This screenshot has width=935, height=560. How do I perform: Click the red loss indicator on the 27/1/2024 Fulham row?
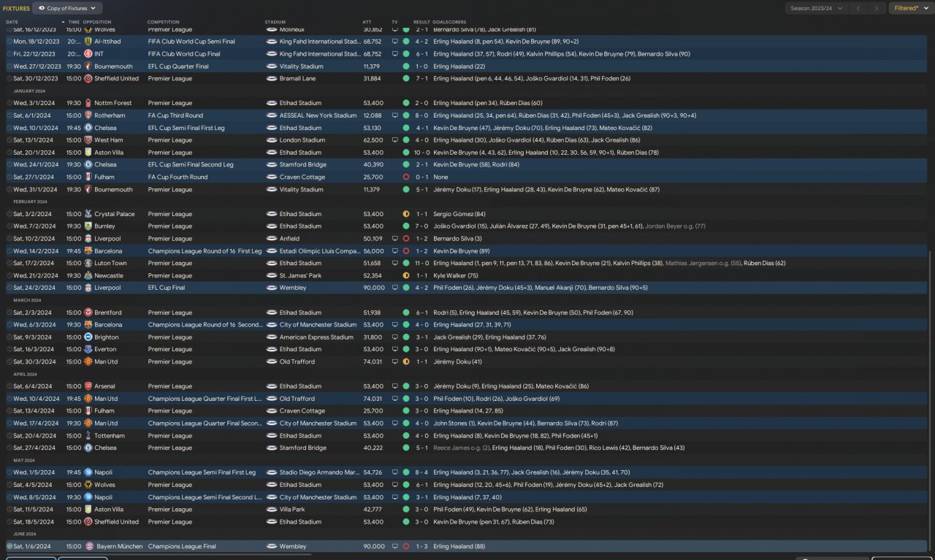(x=406, y=177)
